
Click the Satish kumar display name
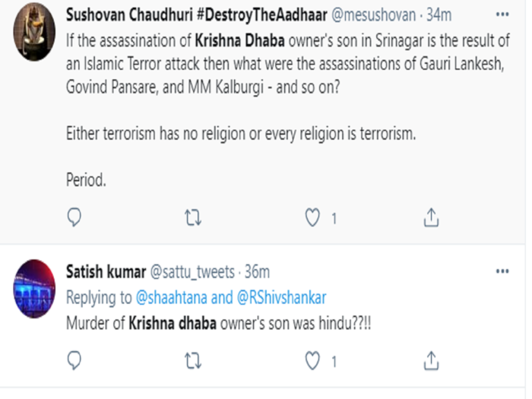point(106,272)
